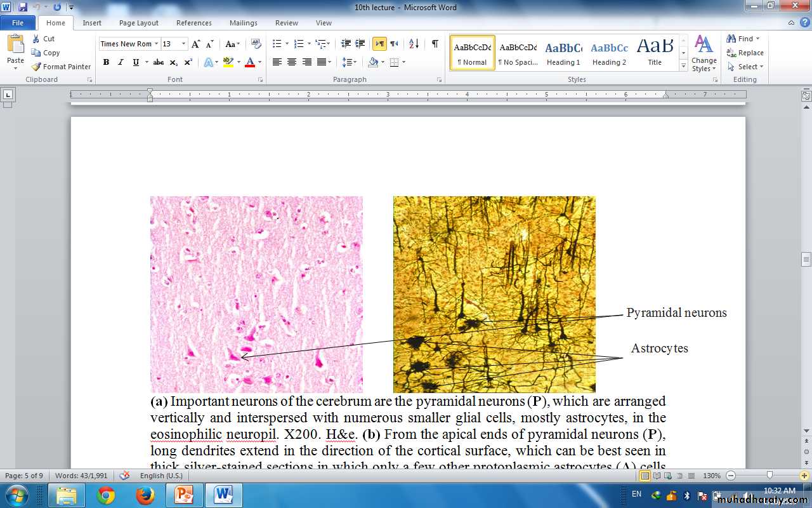
Task: Increase font size with Grow Font
Action: pyautogui.click(x=195, y=44)
